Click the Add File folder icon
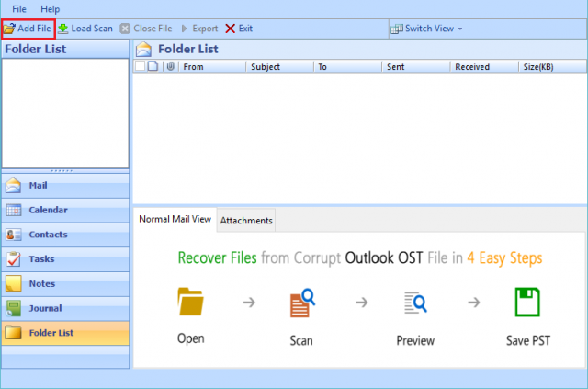This screenshot has height=389, width=588. point(9,29)
